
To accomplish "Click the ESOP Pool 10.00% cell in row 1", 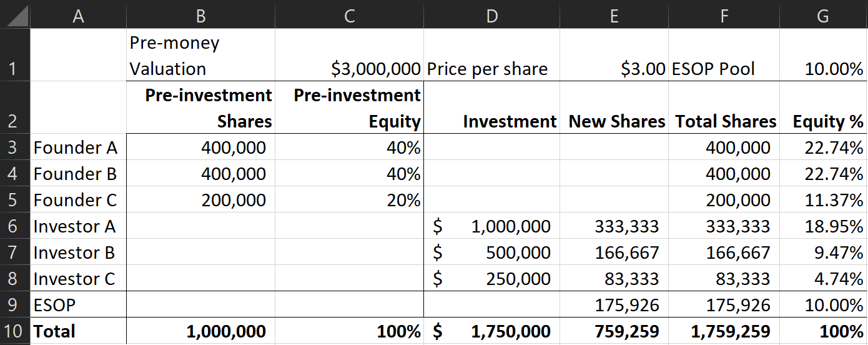I will [823, 55].
